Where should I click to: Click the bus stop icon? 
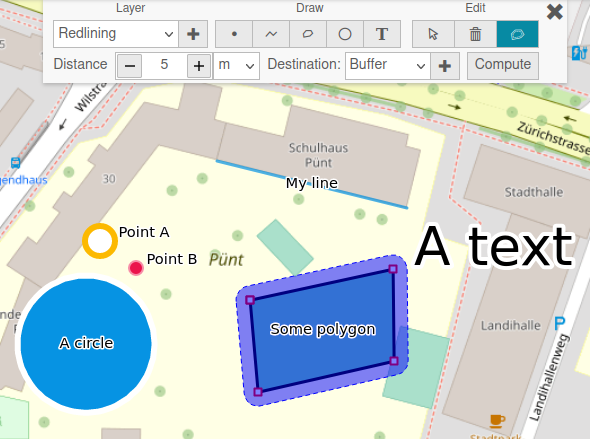(15, 163)
